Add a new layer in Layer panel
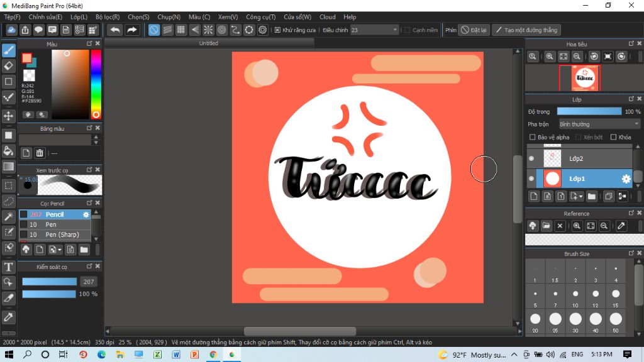 pos(533,197)
